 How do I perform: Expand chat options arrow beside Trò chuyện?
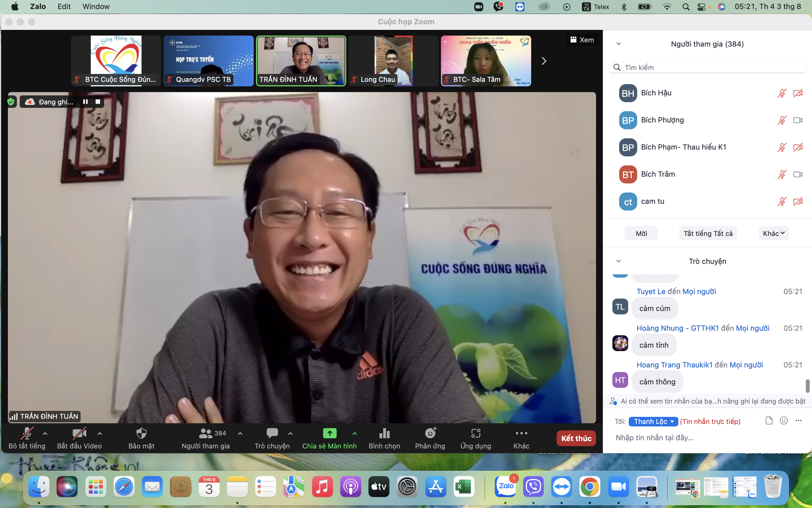click(x=290, y=433)
